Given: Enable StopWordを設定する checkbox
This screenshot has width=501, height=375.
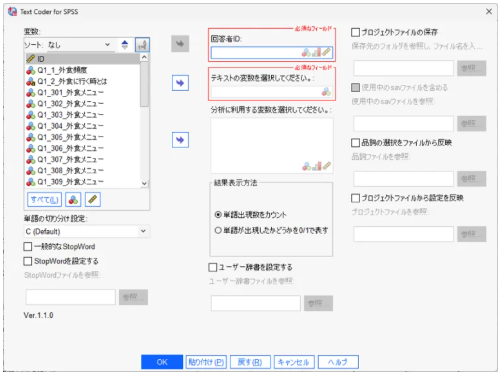Looking at the screenshot, I should [x=28, y=261].
